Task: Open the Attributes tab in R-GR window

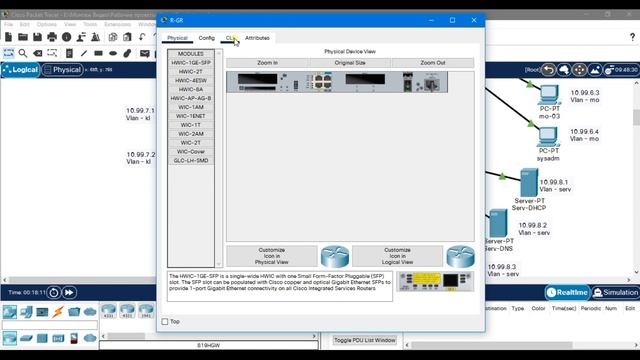Action: [257, 38]
